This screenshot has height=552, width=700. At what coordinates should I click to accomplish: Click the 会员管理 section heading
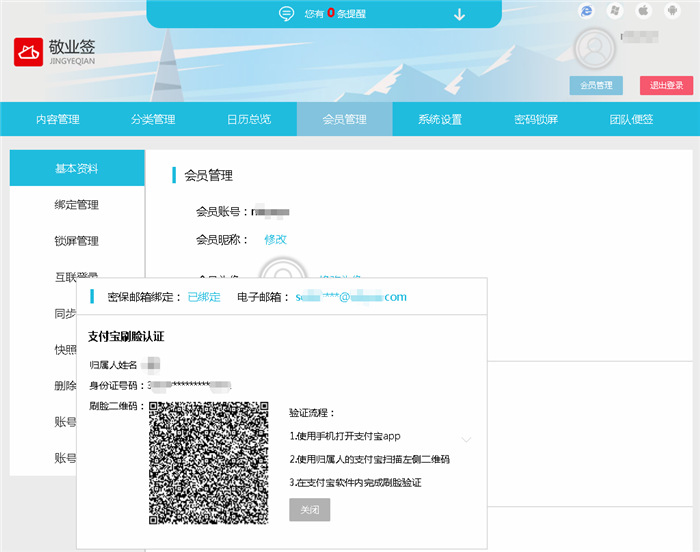[208, 175]
